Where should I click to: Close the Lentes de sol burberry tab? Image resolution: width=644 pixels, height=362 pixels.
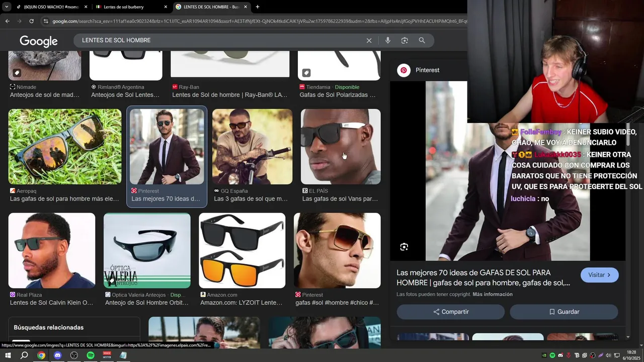(x=166, y=7)
